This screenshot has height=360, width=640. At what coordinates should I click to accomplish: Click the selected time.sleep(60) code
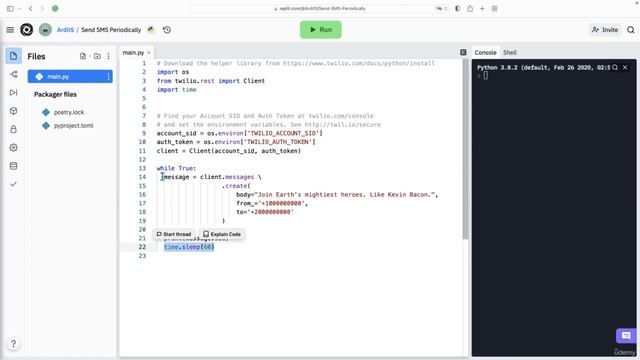[x=189, y=247]
